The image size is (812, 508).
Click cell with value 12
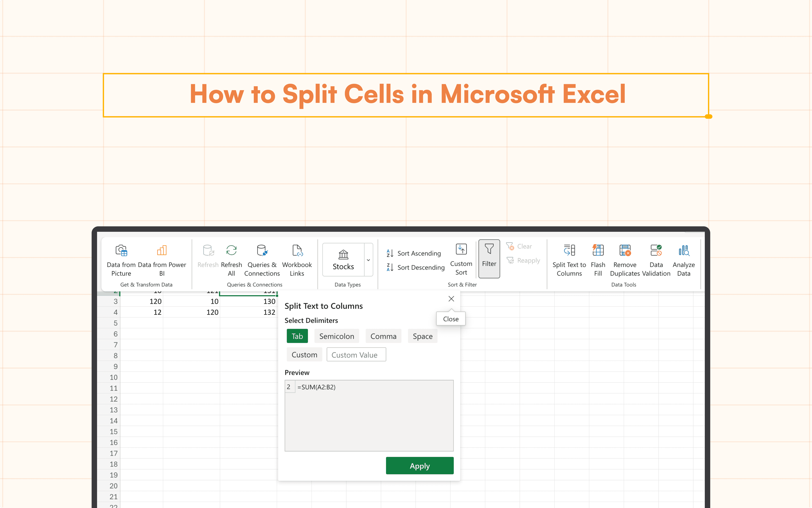point(142,312)
